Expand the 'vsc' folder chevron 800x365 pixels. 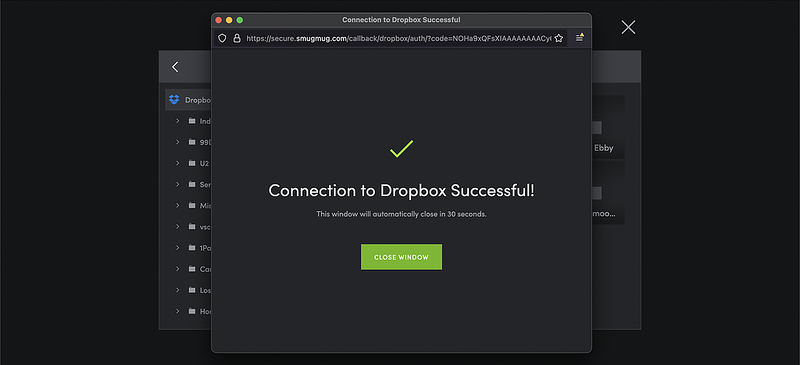click(x=178, y=226)
